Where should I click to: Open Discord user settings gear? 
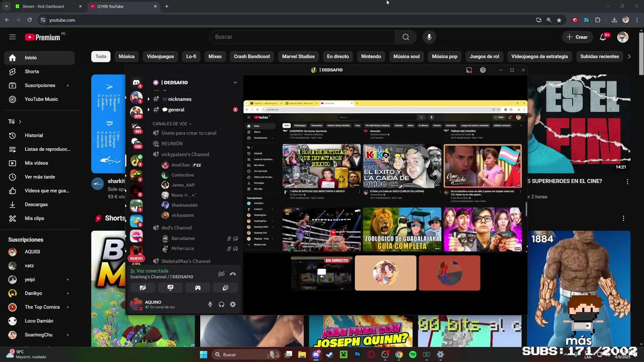pyautogui.click(x=232, y=304)
